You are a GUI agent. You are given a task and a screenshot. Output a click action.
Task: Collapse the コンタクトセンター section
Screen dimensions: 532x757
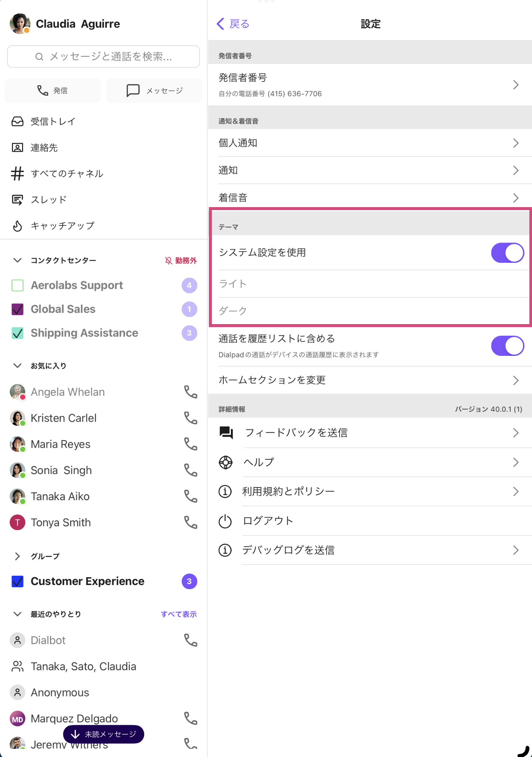tap(17, 260)
